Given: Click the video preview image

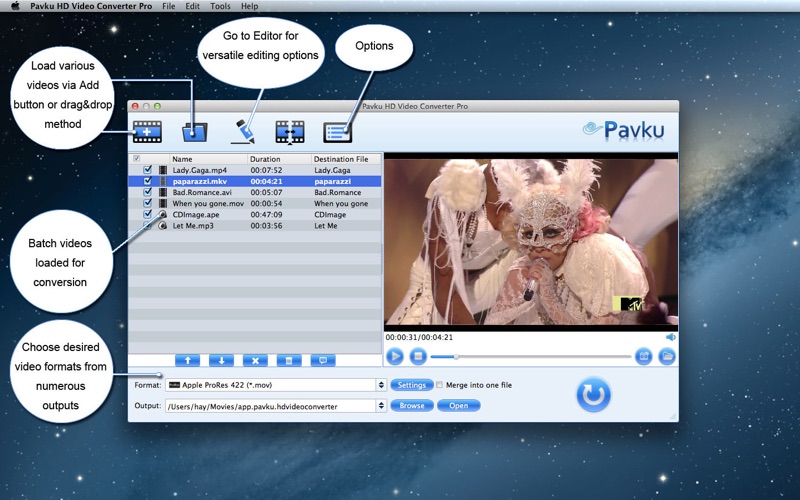Looking at the screenshot, I should 531,241.
